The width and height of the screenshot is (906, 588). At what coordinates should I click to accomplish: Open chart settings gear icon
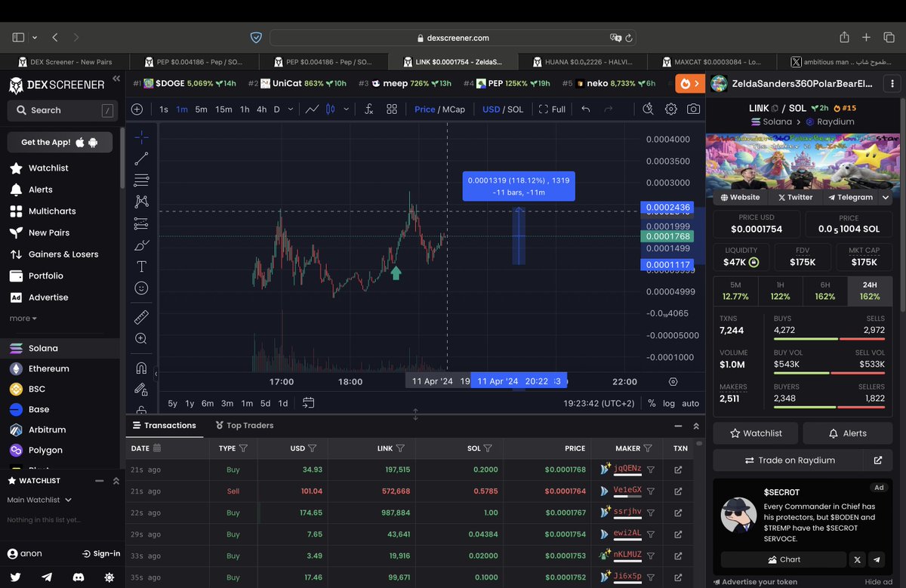click(670, 109)
